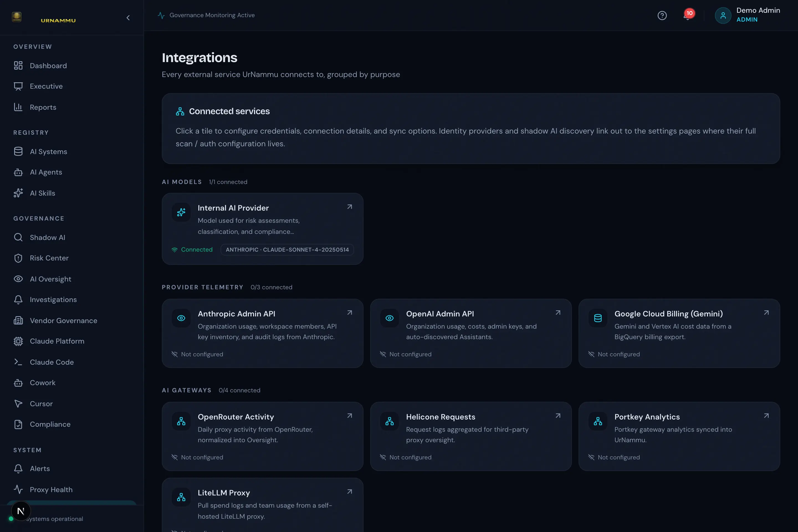Click the Claude Code terminal icon
Viewport: 798px width, 532px height.
pos(18,362)
